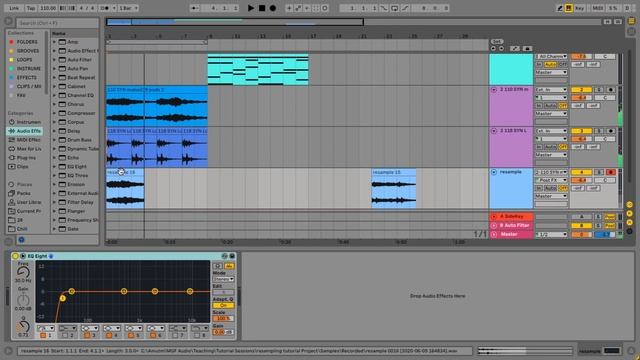Click the Arrangement Record button

(x=273, y=8)
